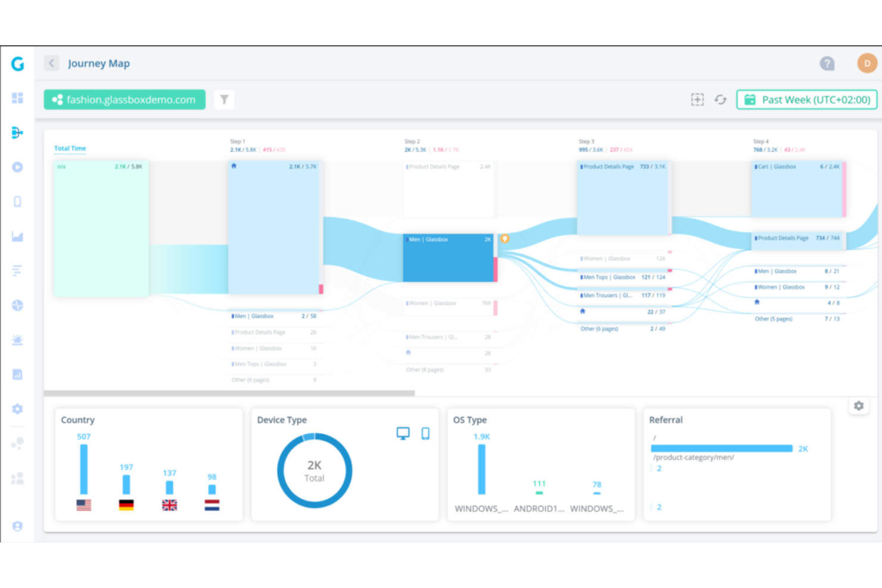
Task: Open the filter icon next to domain selector
Action: tap(224, 99)
